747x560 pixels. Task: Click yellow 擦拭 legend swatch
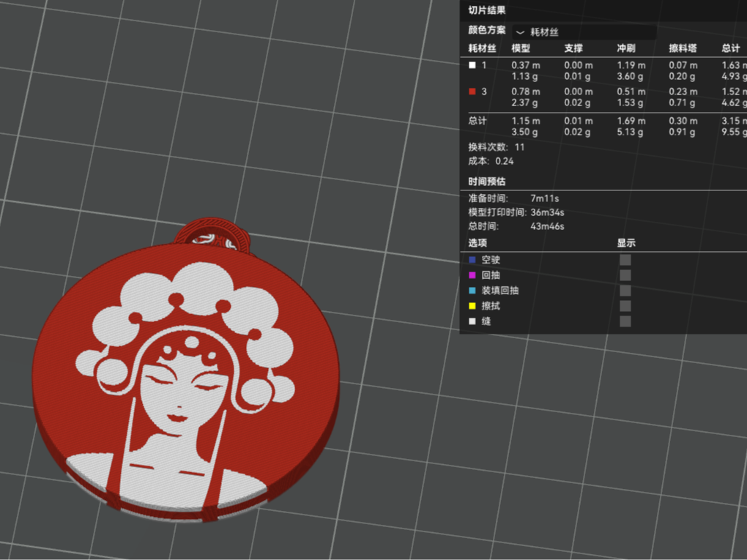(472, 306)
